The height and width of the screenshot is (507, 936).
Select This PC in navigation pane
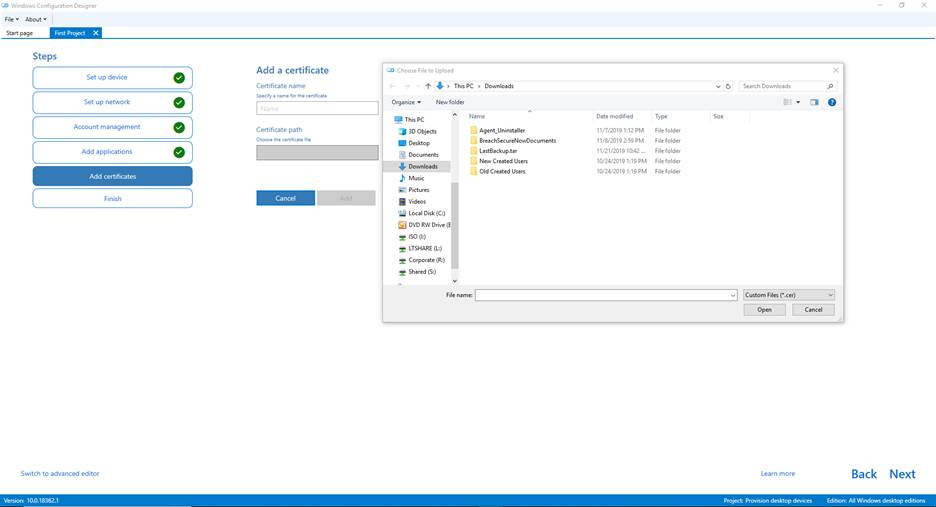click(x=414, y=119)
